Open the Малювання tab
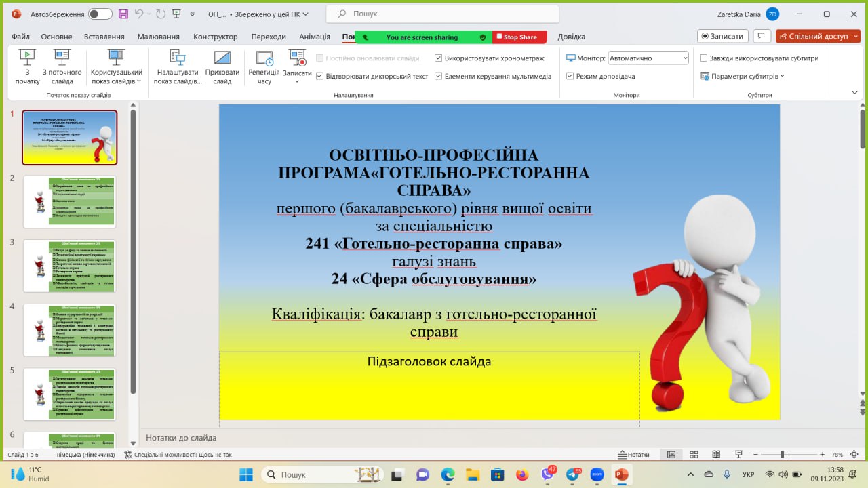The height and width of the screenshot is (488, 868). [158, 37]
